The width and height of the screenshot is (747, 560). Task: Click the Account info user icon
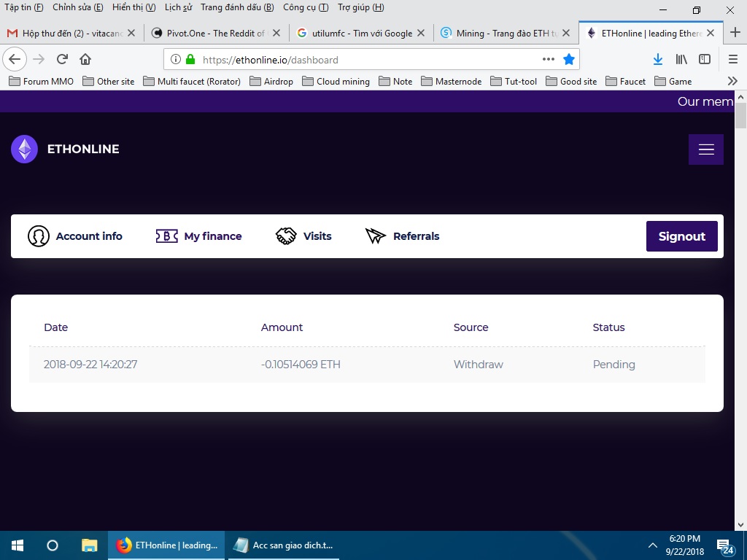[38, 236]
